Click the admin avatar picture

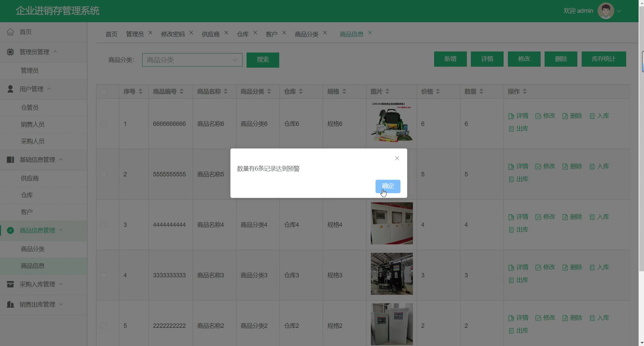(x=606, y=11)
